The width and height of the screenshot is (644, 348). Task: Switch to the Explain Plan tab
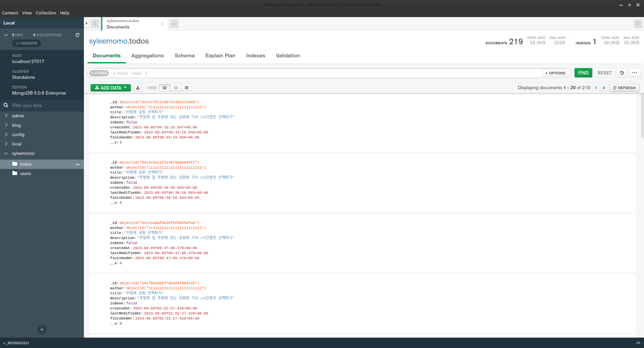pos(220,56)
